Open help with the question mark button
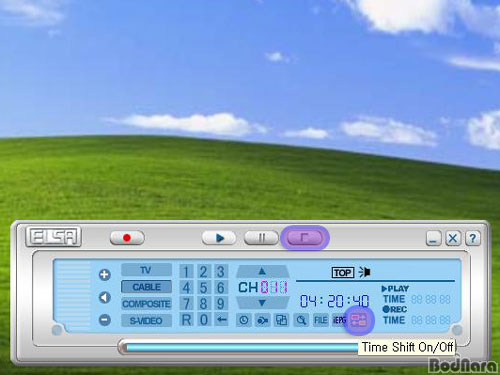 tap(472, 238)
